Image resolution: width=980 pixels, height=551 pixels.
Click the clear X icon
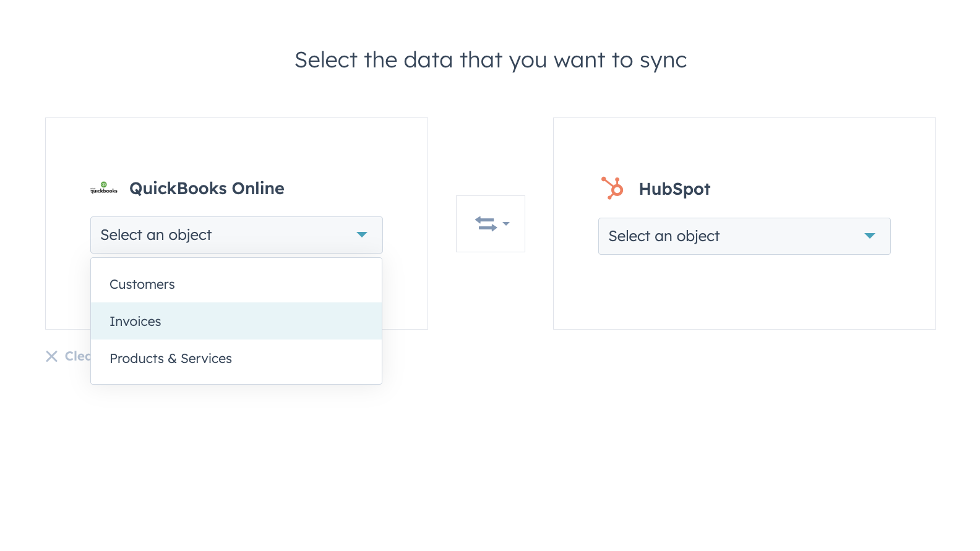pos(52,356)
